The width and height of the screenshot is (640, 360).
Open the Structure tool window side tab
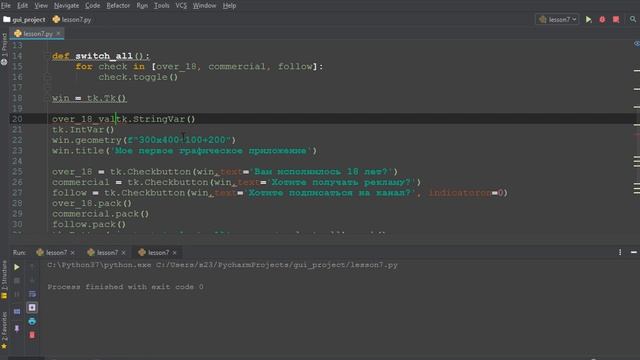click(x=4, y=280)
